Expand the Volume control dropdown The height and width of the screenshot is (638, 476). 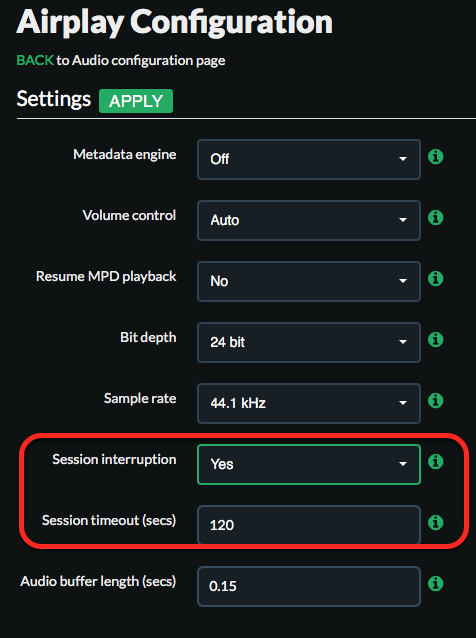[x=309, y=221]
